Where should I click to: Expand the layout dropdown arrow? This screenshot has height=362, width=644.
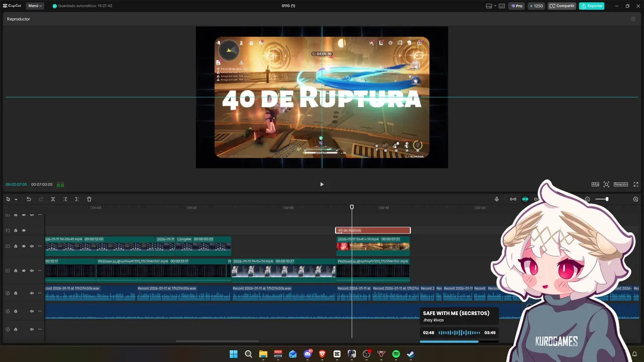click(x=495, y=6)
